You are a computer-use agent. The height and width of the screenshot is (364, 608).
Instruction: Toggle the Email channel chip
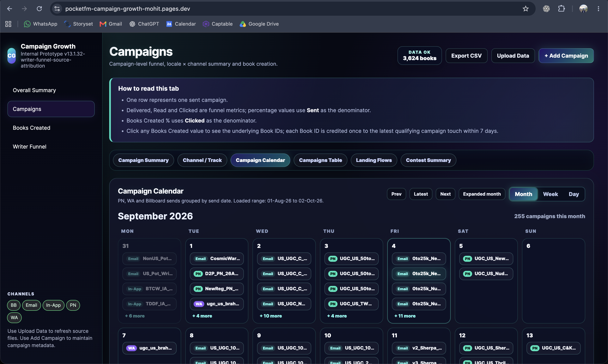31,305
